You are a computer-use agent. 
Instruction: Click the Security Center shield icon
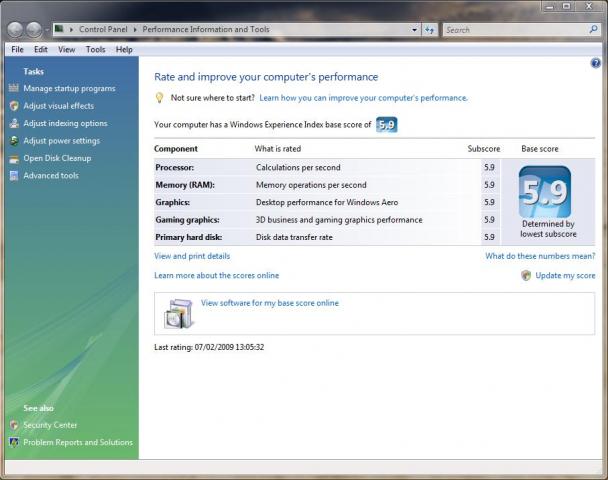coord(14,425)
